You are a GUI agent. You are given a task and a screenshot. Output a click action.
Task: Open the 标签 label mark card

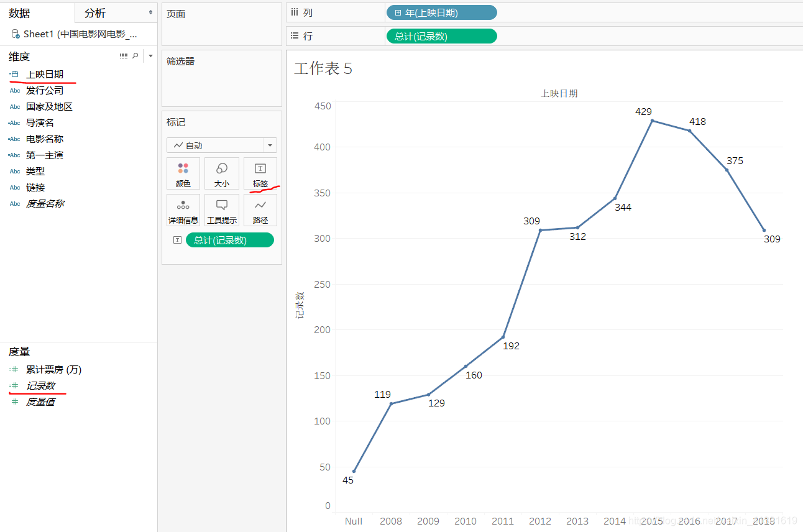coord(260,173)
